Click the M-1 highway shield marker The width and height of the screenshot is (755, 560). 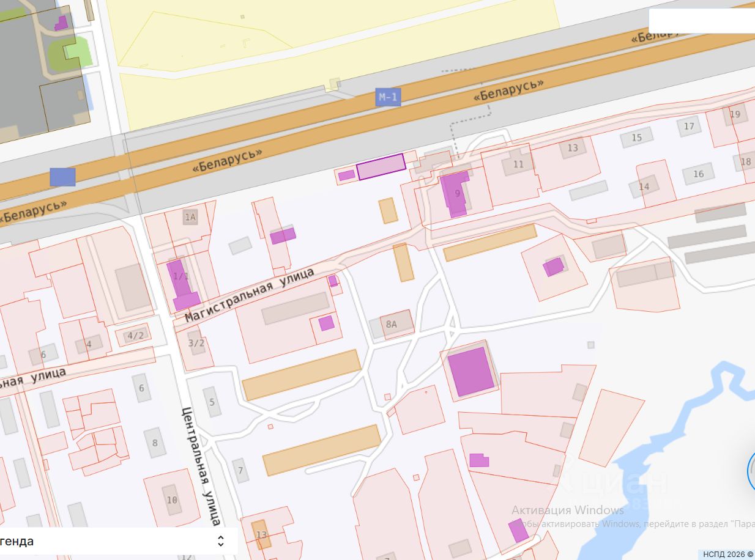pos(388,97)
